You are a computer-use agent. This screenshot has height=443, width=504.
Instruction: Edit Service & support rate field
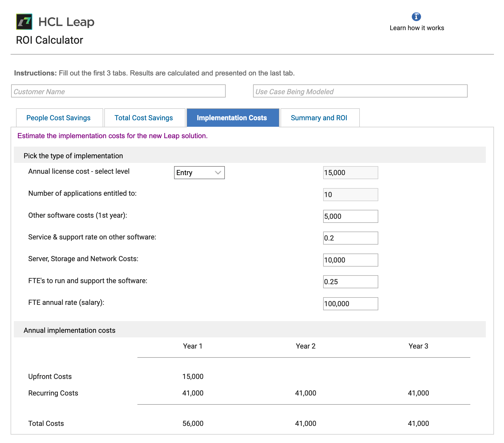tap(351, 238)
